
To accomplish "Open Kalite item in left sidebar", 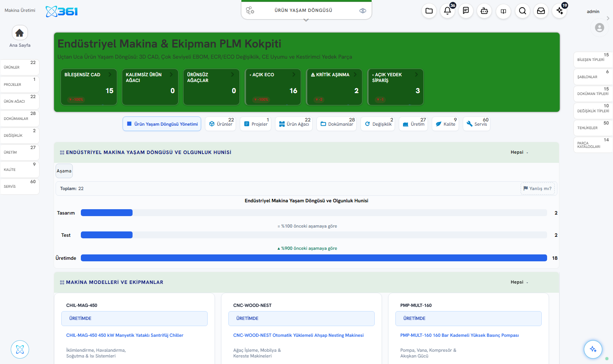I will (x=20, y=170).
